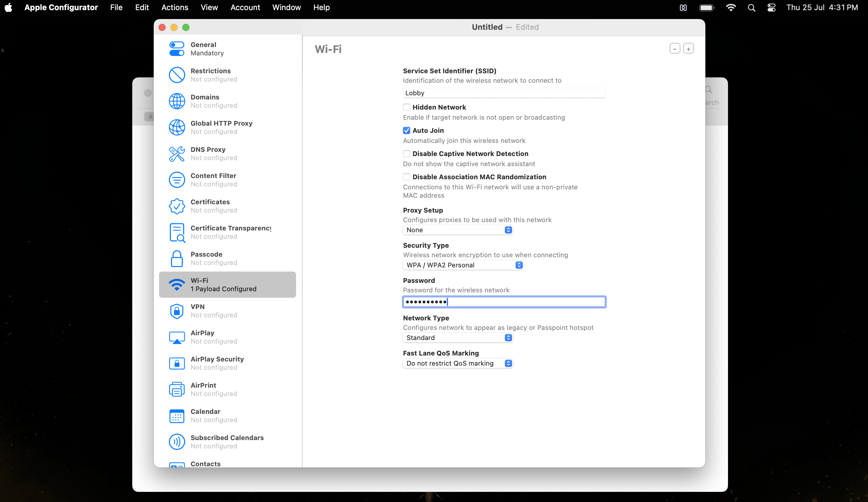Open the Edit menu

141,7
